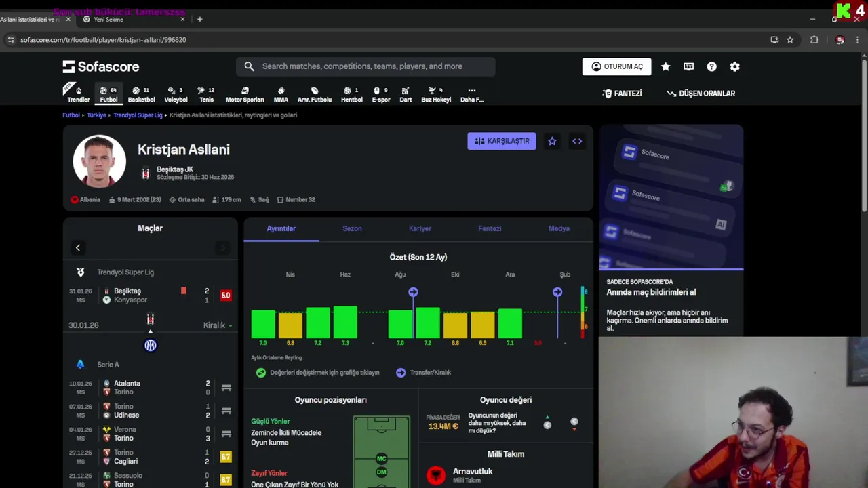Screen dimensions: 868x488
Task: Go to previous matches with left arrow
Action: pyautogui.click(x=78, y=248)
